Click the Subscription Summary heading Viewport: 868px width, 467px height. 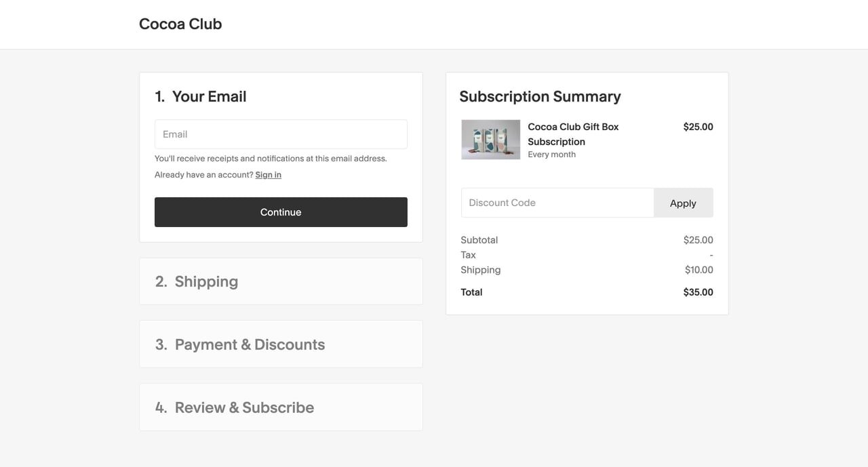pyautogui.click(x=540, y=96)
